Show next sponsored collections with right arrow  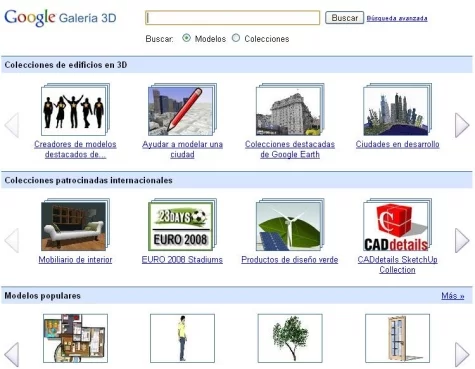(x=462, y=240)
